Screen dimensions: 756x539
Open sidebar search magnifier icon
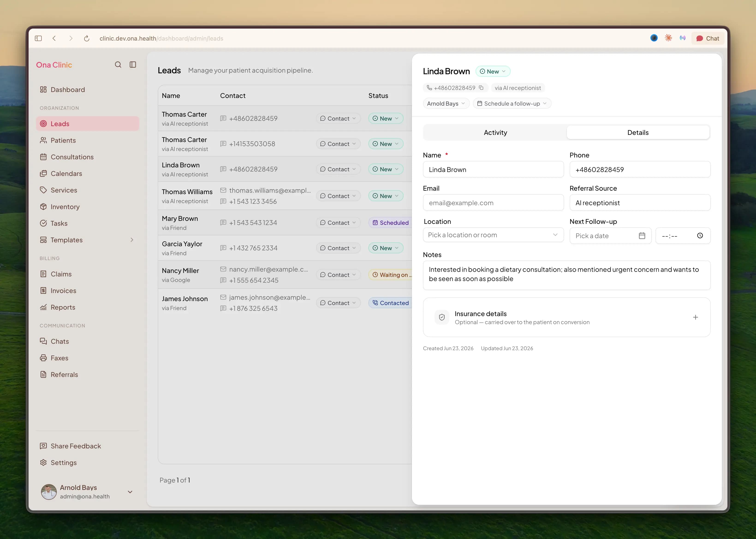click(x=118, y=65)
